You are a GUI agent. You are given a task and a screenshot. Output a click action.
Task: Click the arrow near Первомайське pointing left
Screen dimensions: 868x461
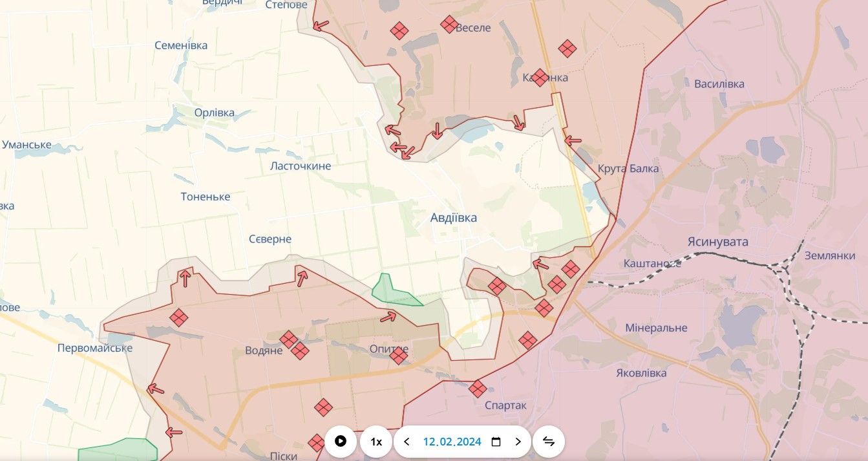pyautogui.click(x=155, y=389)
